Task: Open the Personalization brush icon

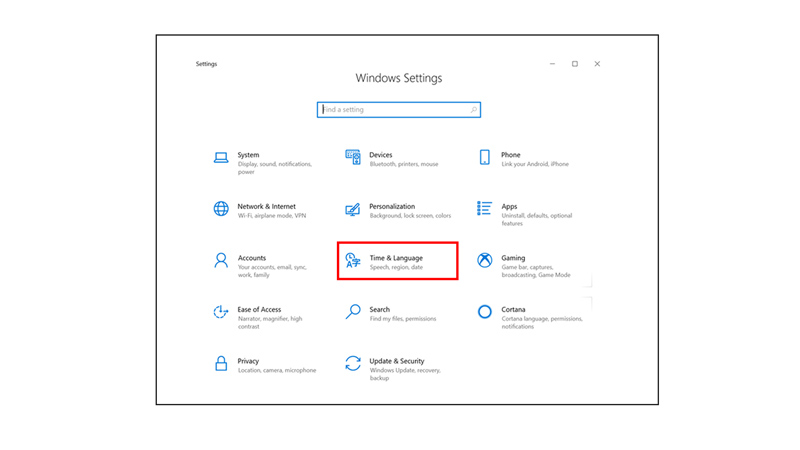Action: [353, 209]
